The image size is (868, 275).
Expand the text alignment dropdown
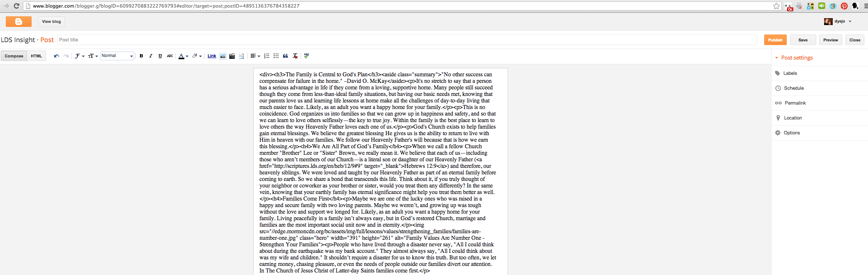255,56
